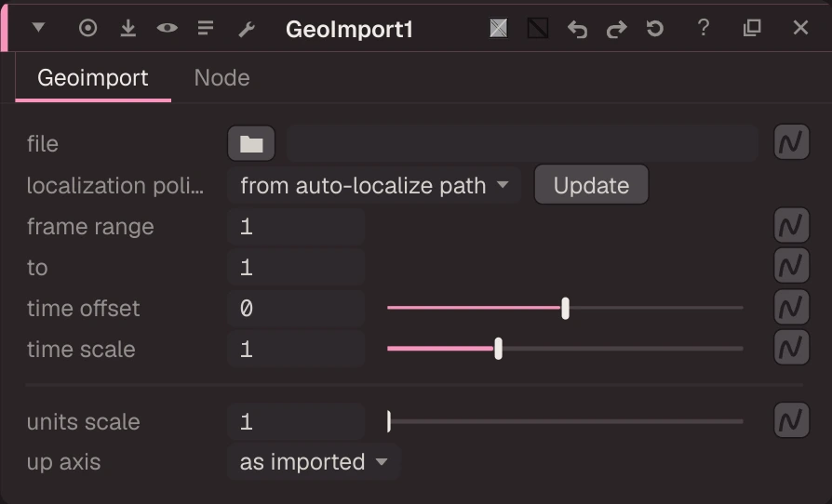Click the 'localization poli...' label

(115, 185)
